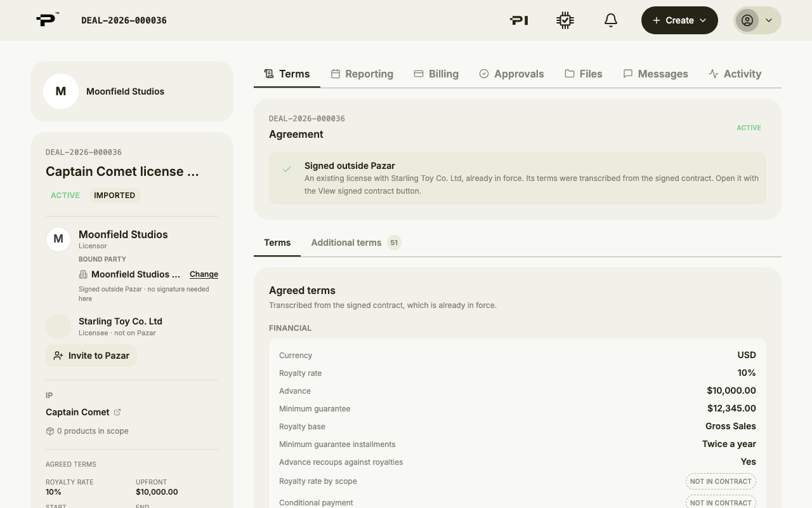Select the Terms sub-tab

(x=277, y=243)
